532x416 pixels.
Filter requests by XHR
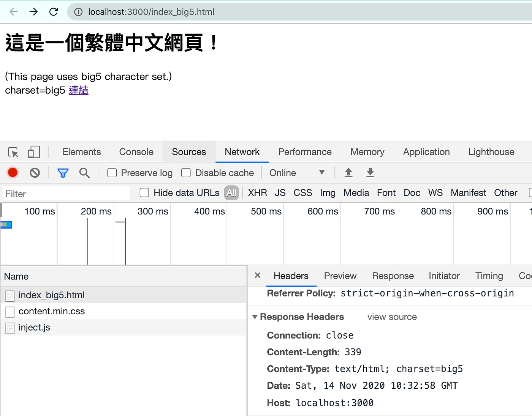point(258,193)
